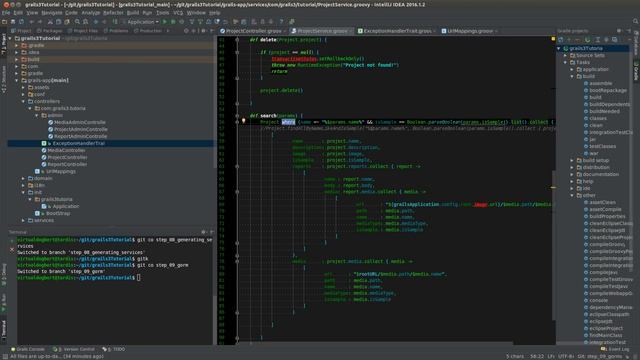Select MediaController in the project tree
The height and width of the screenshot is (360, 640).
(x=66, y=150)
